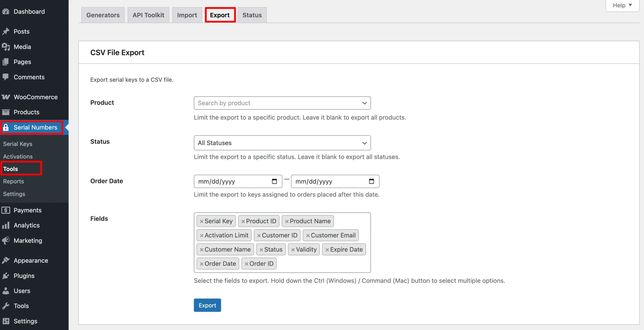The width and height of the screenshot is (644, 330).
Task: Click the Products archive icon
Action: 6,112
